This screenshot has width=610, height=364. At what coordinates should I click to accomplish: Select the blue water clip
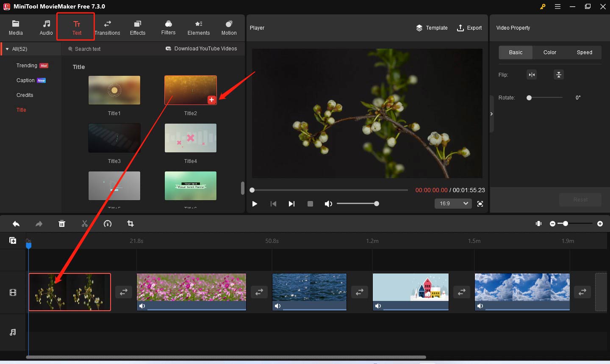[x=309, y=292]
